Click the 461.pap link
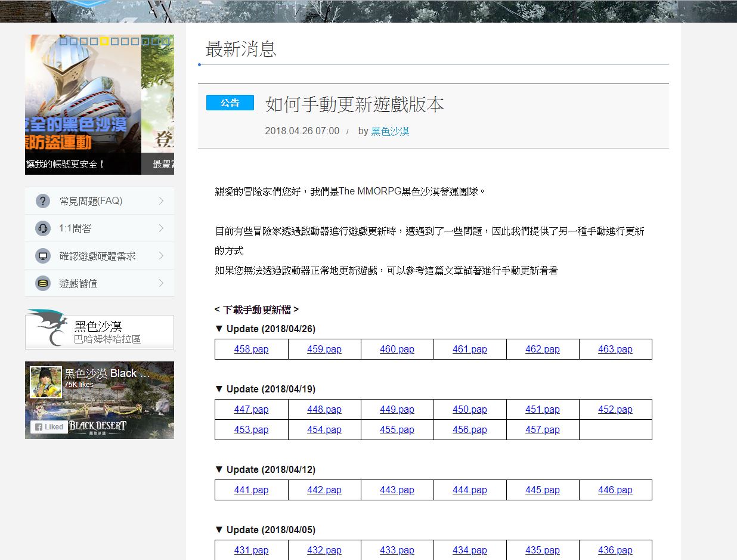This screenshot has height=560, width=737. click(470, 349)
